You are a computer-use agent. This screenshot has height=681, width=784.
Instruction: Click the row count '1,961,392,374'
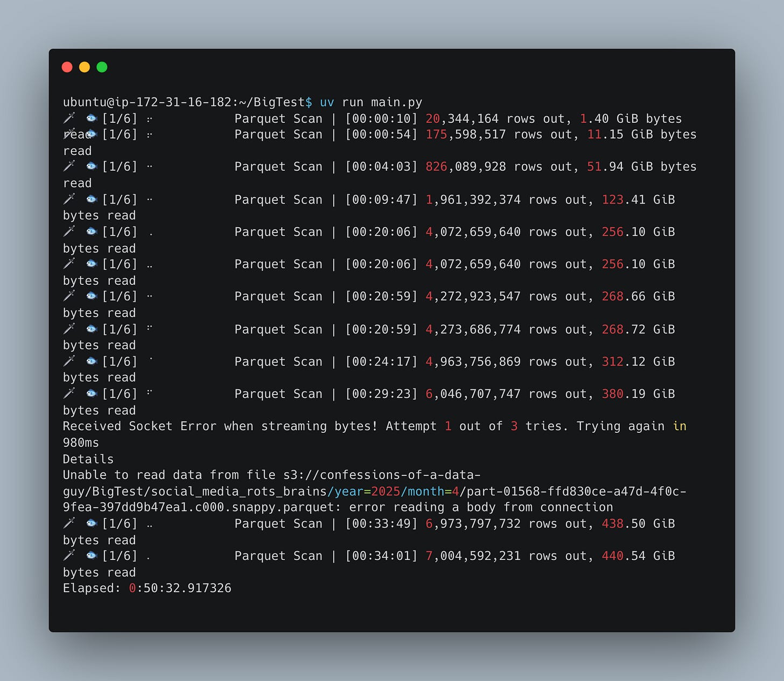(x=473, y=200)
